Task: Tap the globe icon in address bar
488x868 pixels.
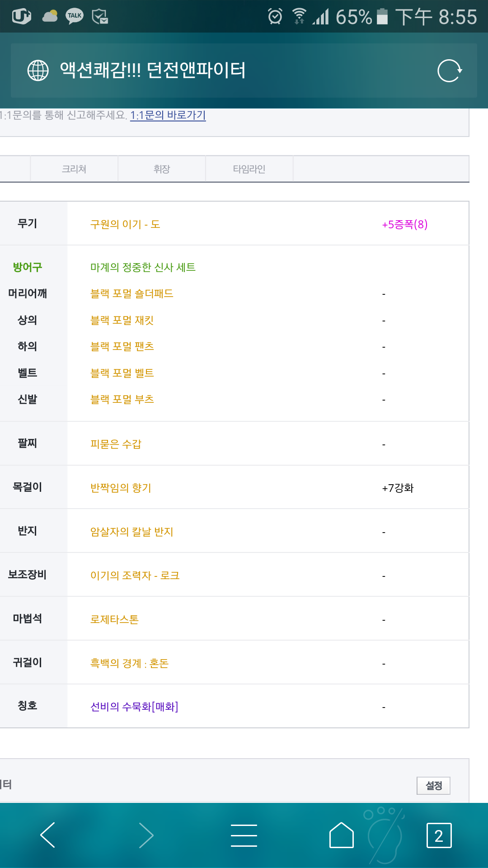Action: (x=38, y=71)
